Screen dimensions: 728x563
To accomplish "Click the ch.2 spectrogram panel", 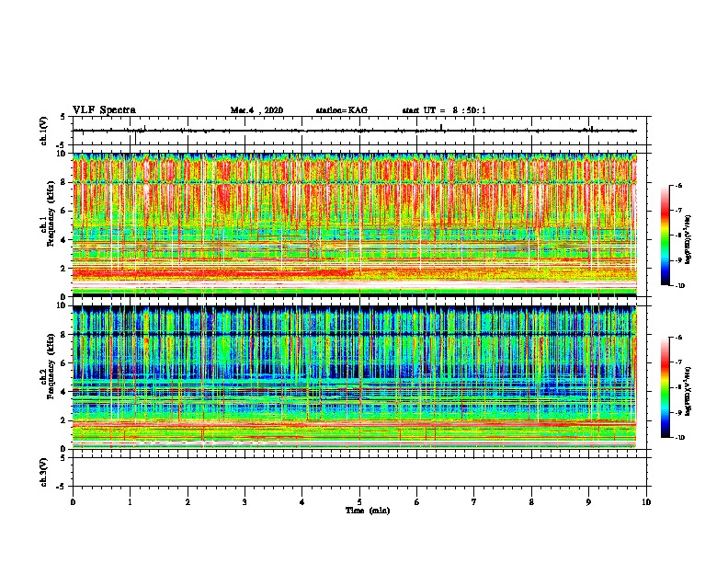I will coord(355,377).
